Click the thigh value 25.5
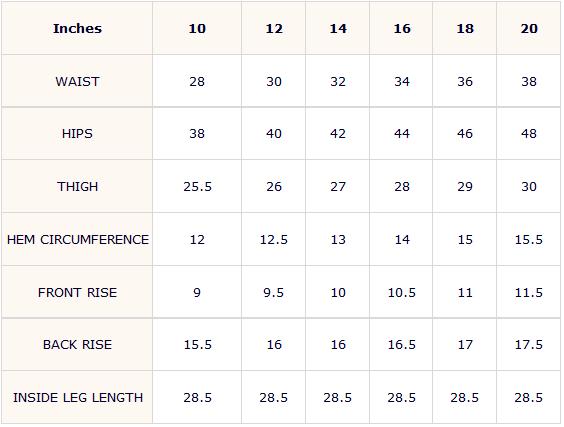This screenshot has height=427, width=564. coord(197,187)
